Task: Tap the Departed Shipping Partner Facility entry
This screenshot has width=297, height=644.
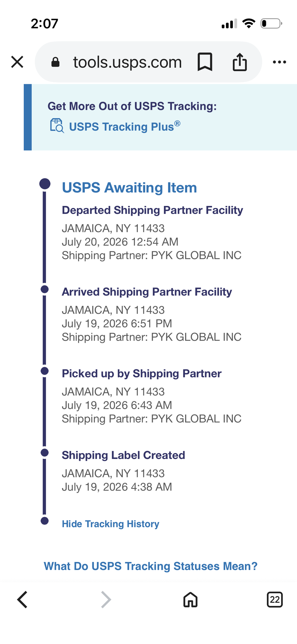Action: (152, 232)
